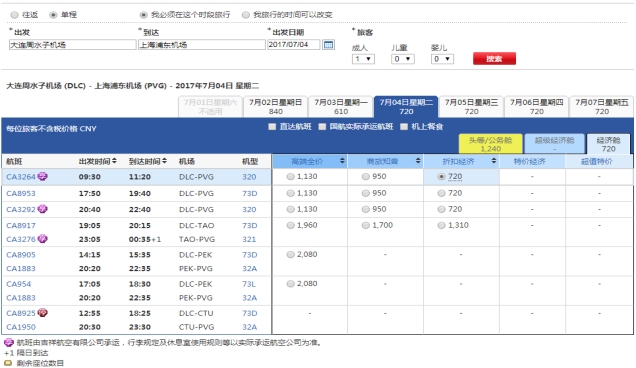Select the 7月04日星期二 date tab

point(406,107)
